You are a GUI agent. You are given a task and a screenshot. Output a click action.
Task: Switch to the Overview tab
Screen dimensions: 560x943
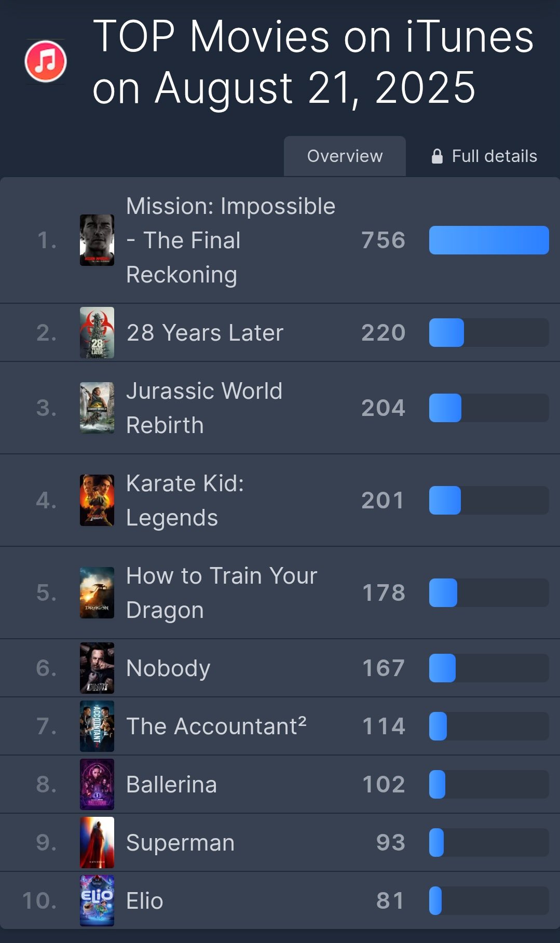(345, 156)
